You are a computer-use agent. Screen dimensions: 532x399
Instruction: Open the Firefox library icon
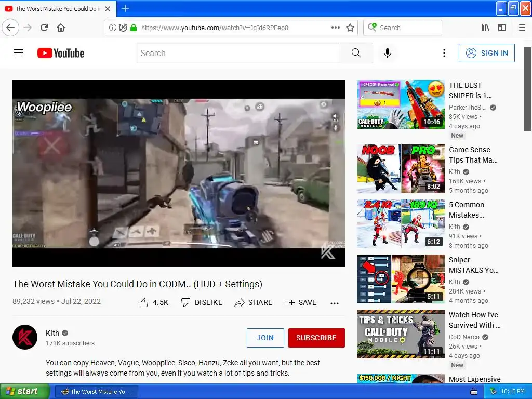[x=485, y=28]
